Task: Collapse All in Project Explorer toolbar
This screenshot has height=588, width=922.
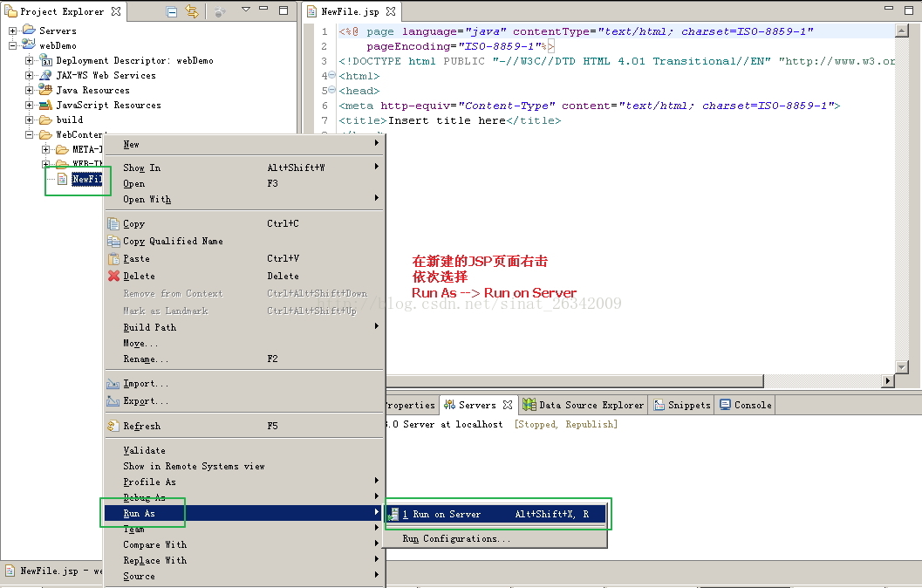Action: 172,11
